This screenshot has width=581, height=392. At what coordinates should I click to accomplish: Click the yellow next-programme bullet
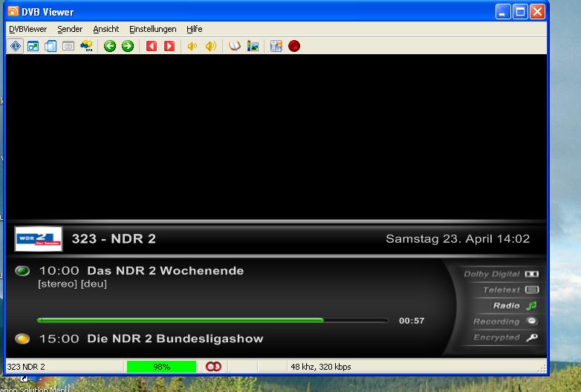(22, 339)
